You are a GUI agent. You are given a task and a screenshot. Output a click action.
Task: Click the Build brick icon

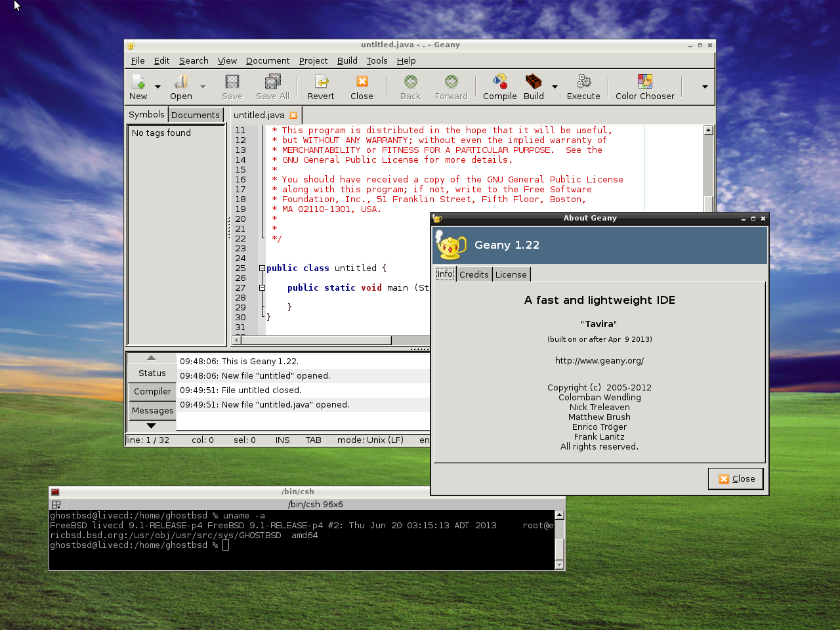tap(534, 81)
